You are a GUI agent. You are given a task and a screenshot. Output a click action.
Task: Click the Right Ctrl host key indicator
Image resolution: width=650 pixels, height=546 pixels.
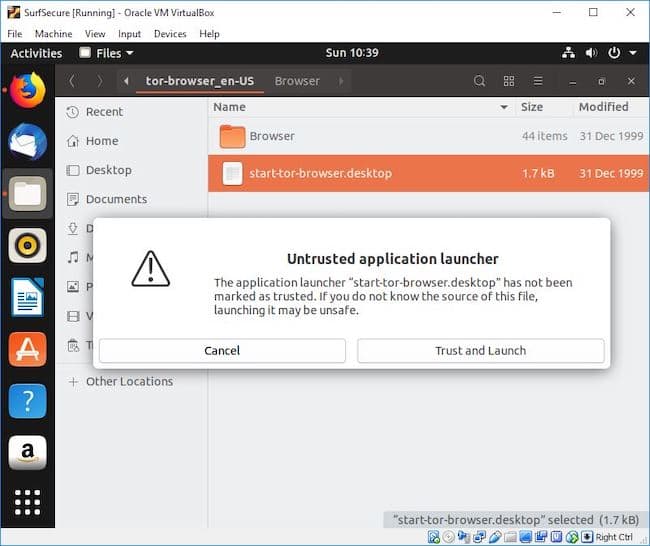click(x=614, y=537)
